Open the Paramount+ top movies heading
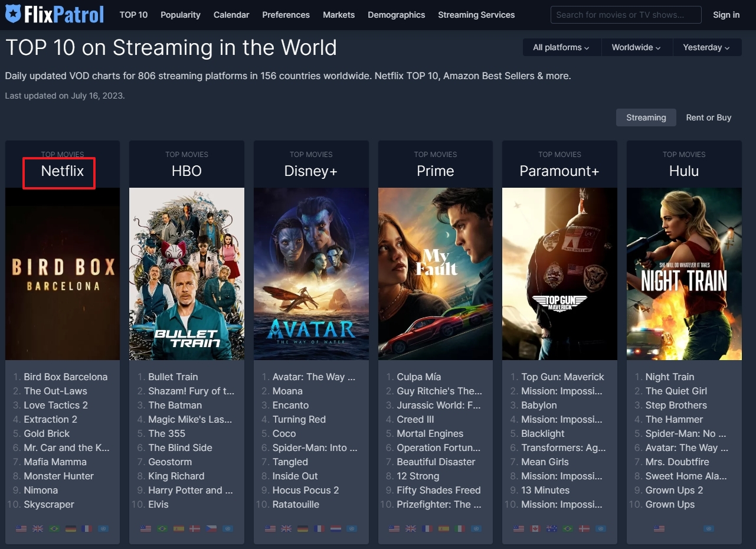This screenshot has width=756, height=549. (559, 171)
